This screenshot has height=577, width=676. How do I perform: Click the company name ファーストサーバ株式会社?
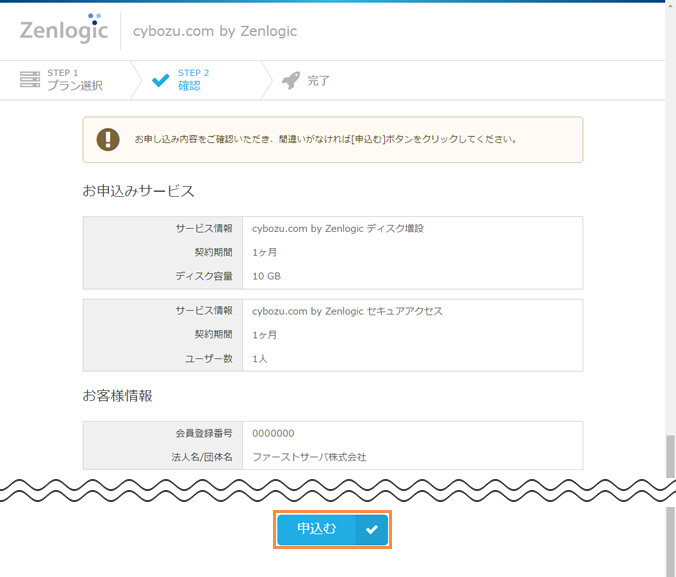[x=309, y=457]
